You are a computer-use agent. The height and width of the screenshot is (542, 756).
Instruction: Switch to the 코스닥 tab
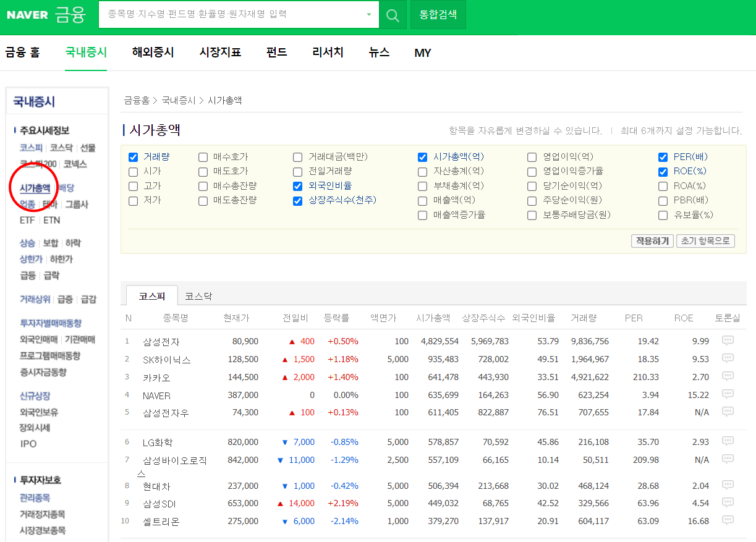pos(198,296)
